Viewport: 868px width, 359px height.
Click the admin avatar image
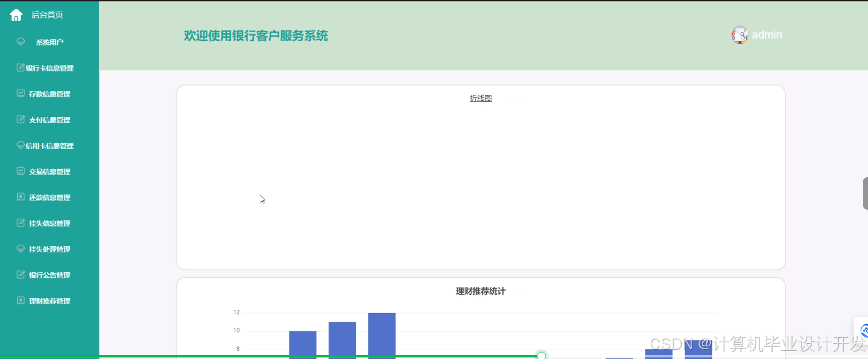tap(740, 35)
